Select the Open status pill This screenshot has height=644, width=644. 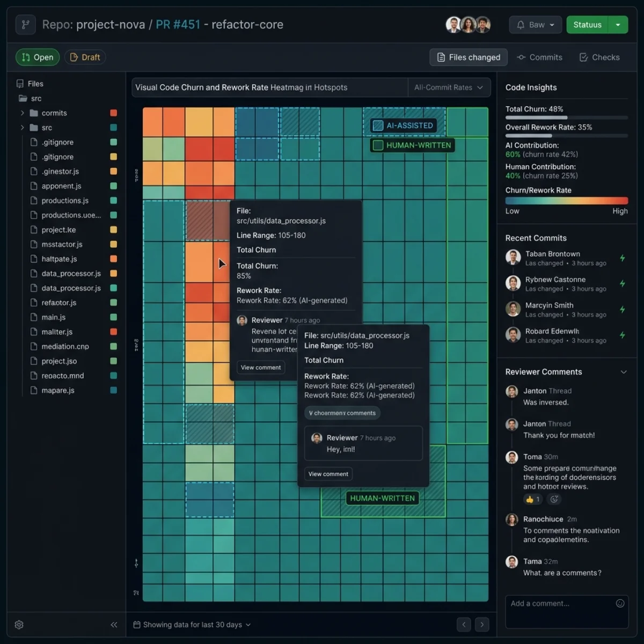(x=38, y=57)
